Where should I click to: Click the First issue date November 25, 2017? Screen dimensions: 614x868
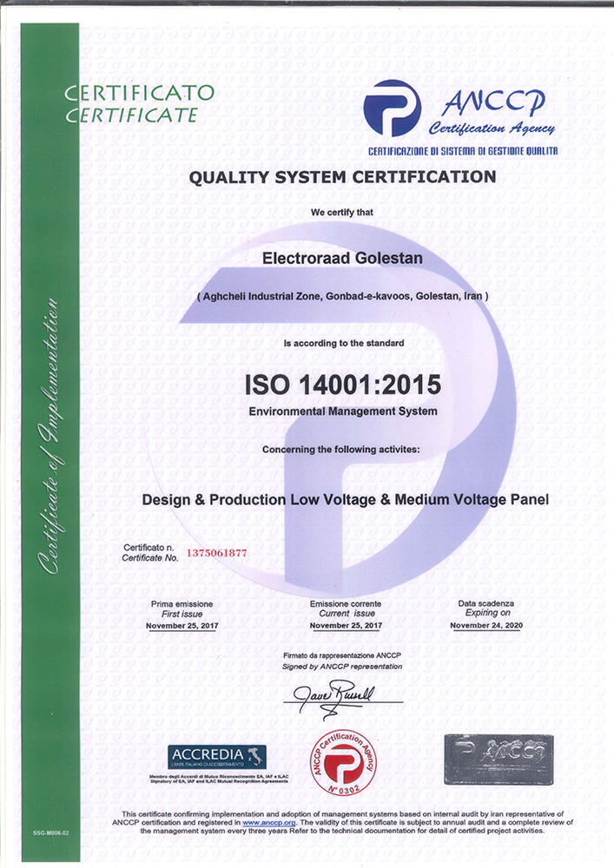click(182, 626)
